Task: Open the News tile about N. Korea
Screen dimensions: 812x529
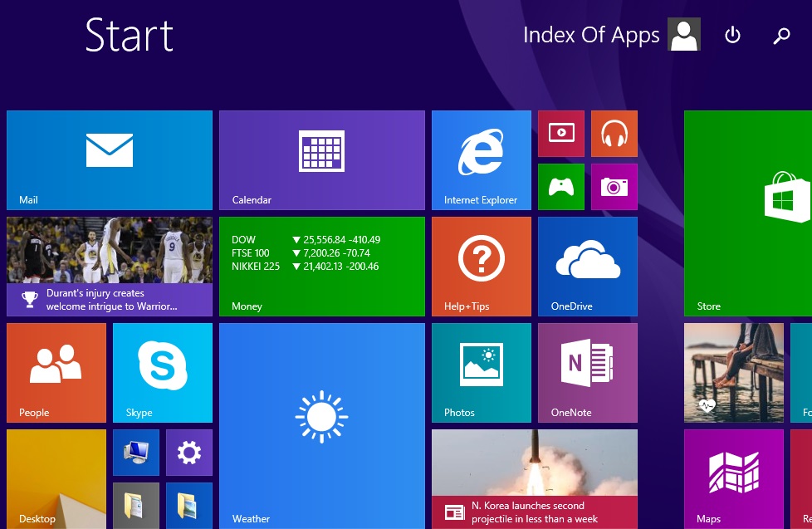Action: pyautogui.click(x=535, y=479)
